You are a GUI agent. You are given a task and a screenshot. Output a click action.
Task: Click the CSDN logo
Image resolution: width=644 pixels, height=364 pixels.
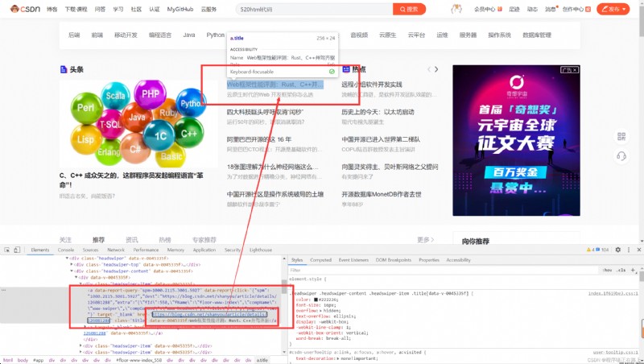pos(25,9)
